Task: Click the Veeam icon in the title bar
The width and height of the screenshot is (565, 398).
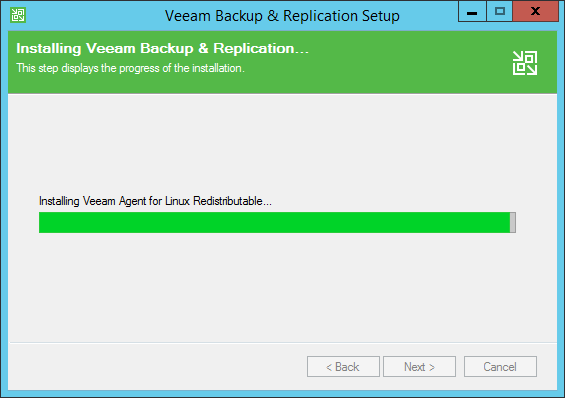Action: tap(18, 15)
